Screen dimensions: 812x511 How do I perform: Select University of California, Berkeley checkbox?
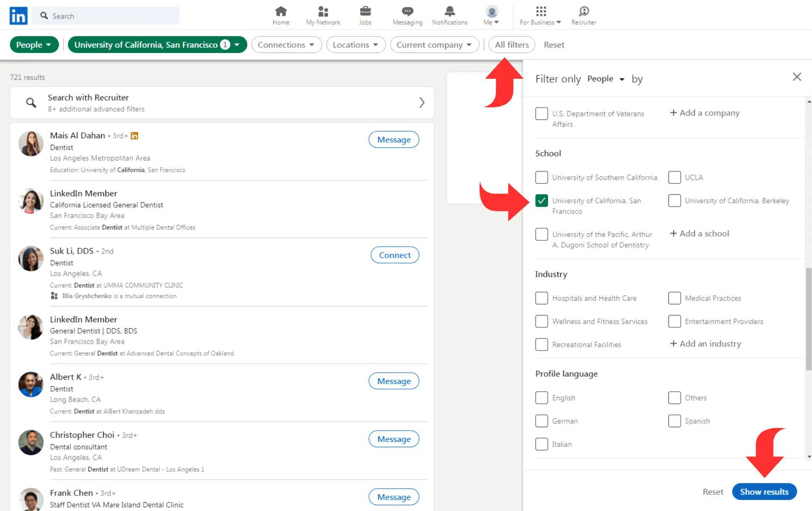point(674,201)
